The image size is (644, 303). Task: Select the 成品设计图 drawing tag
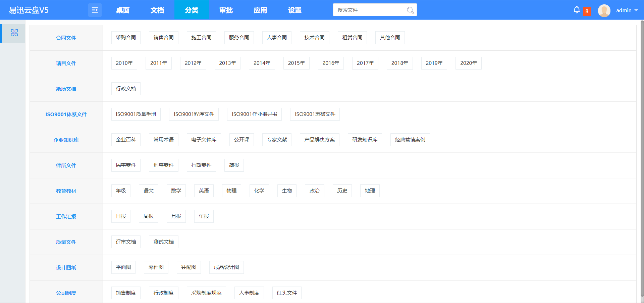pos(226,267)
